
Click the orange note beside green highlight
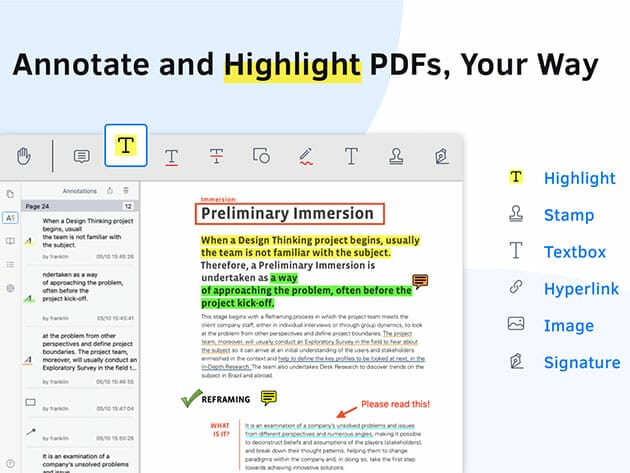[421, 282]
